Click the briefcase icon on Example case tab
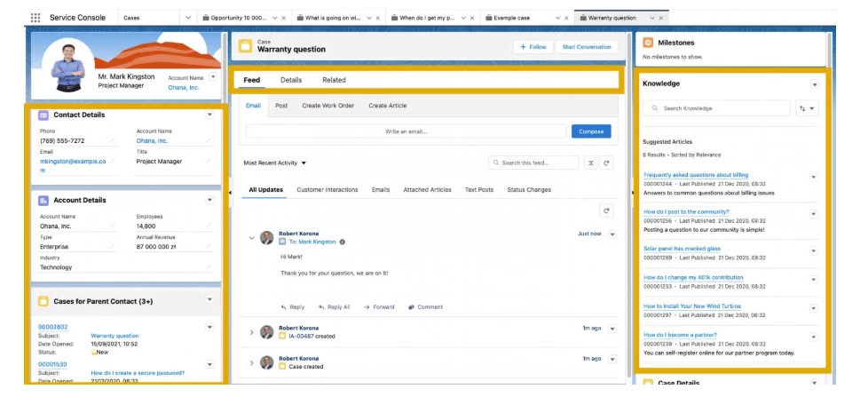Viewport: 868px width, 413px height. click(489, 18)
